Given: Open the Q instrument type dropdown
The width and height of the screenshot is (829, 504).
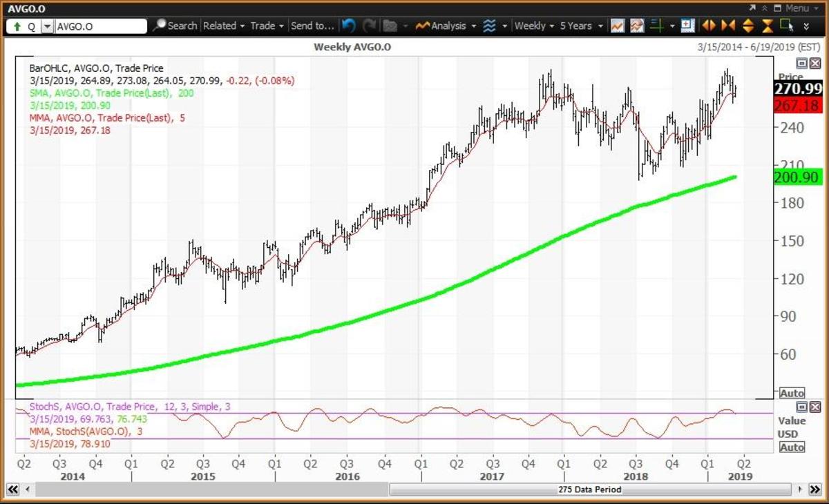Looking at the screenshot, I should [x=46, y=26].
